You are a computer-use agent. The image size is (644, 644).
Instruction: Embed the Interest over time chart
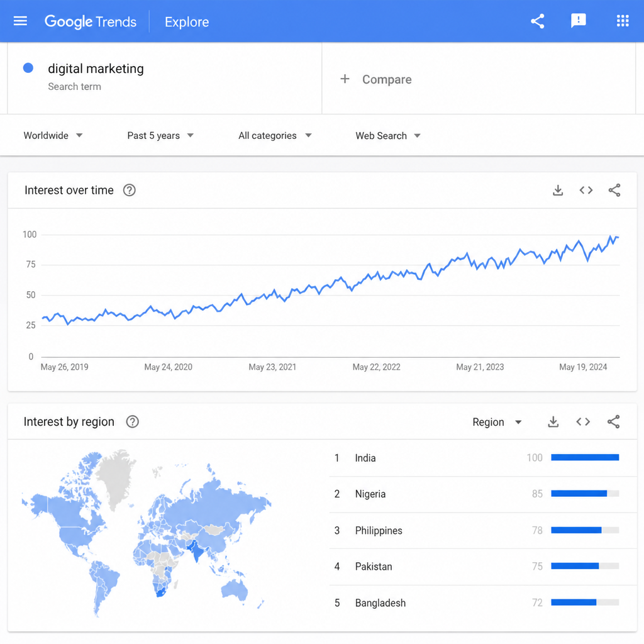coord(586,190)
